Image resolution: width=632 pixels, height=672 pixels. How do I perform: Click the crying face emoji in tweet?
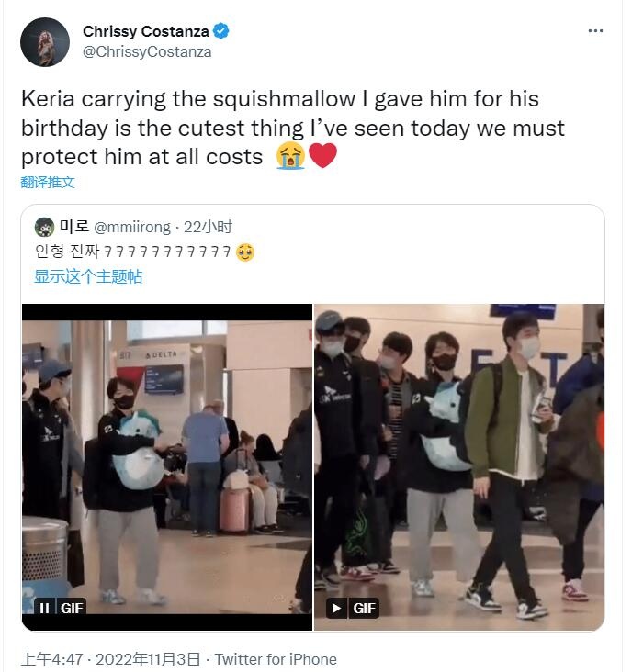pos(290,155)
